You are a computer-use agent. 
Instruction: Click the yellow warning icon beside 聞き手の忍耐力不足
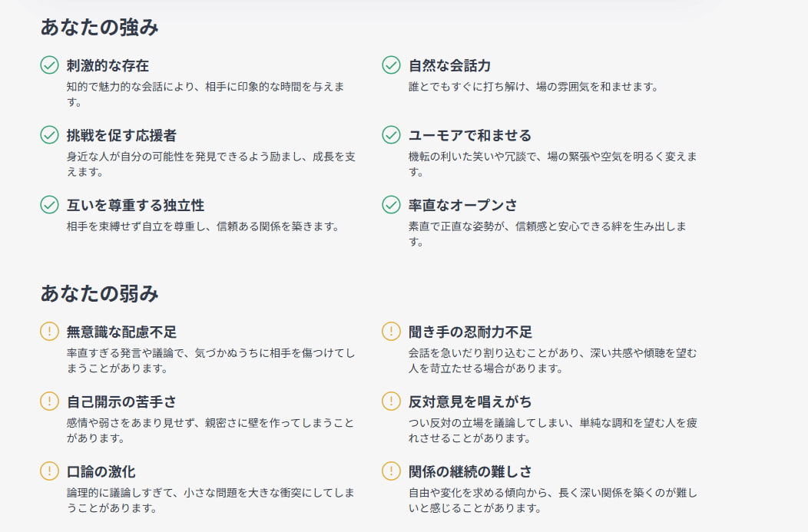coord(391,331)
